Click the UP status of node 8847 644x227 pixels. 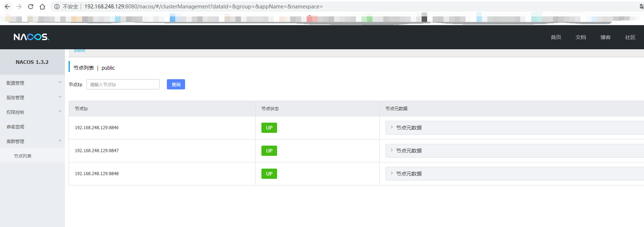point(269,151)
